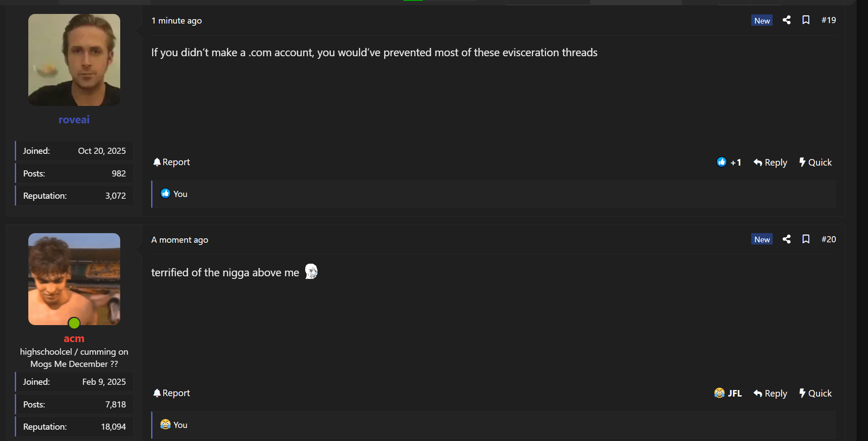Open permalink #20
Screen dimensions: 868x441
pyautogui.click(x=828, y=239)
